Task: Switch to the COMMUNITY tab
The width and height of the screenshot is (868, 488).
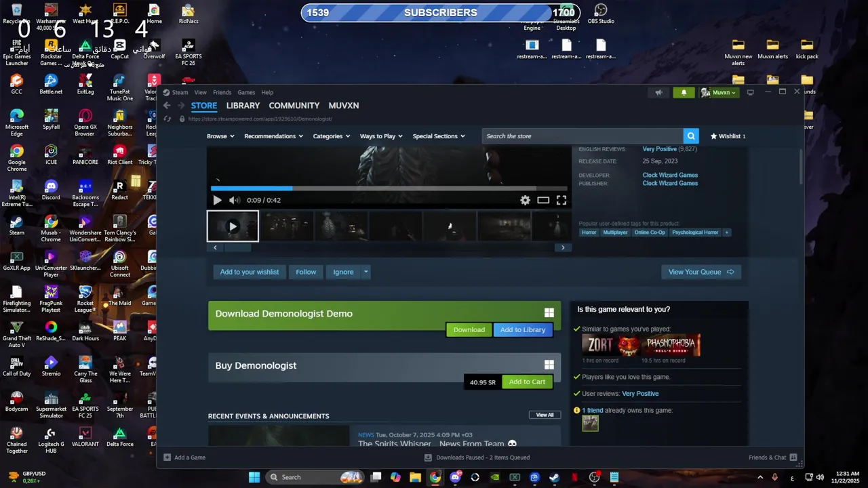Action: (x=294, y=106)
